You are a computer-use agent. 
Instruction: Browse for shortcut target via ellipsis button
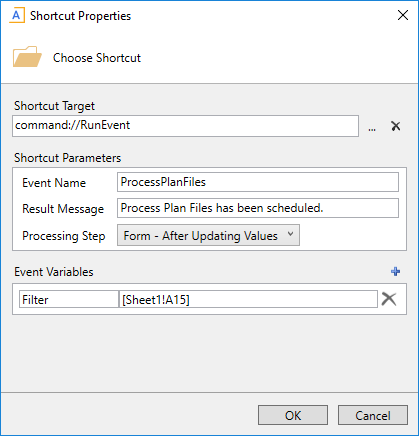(372, 129)
